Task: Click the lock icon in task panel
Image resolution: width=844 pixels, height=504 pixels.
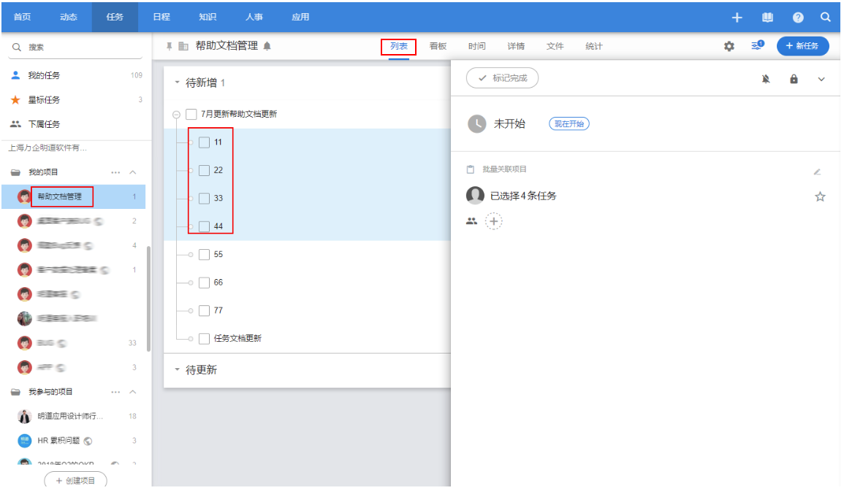Action: (794, 79)
